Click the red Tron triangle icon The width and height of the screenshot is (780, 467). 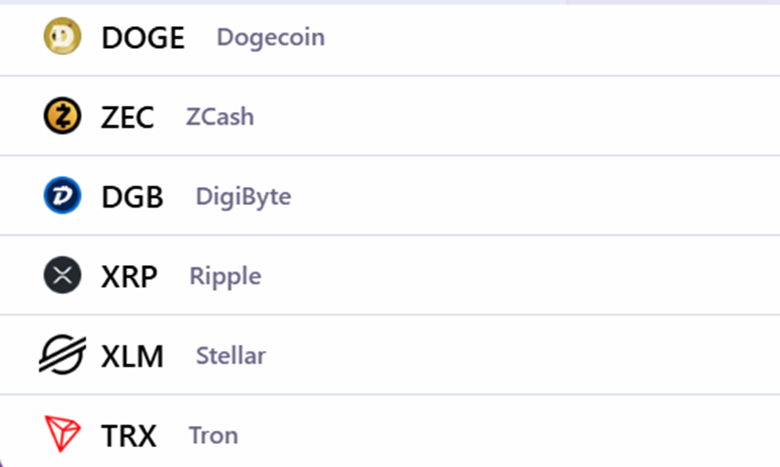coord(62,434)
